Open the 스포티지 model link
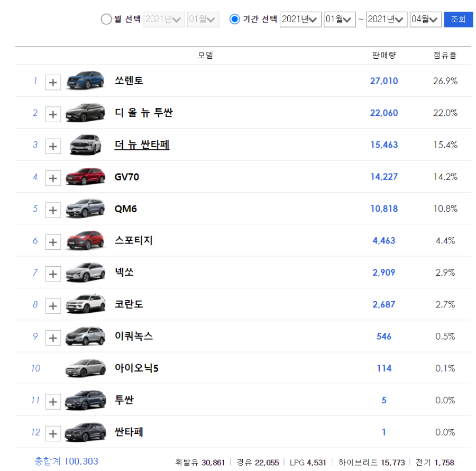 click(x=134, y=240)
